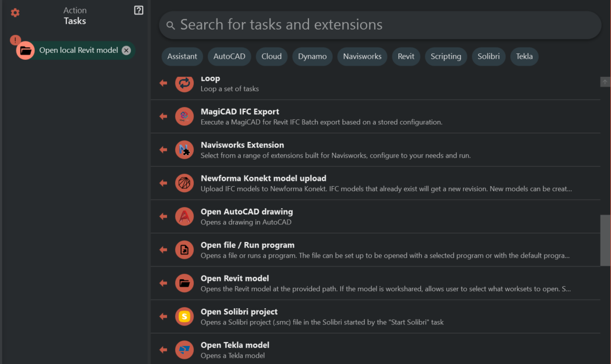Click the Navisworks Extension icon
Viewport: 611px width, 364px height.
pyautogui.click(x=184, y=150)
